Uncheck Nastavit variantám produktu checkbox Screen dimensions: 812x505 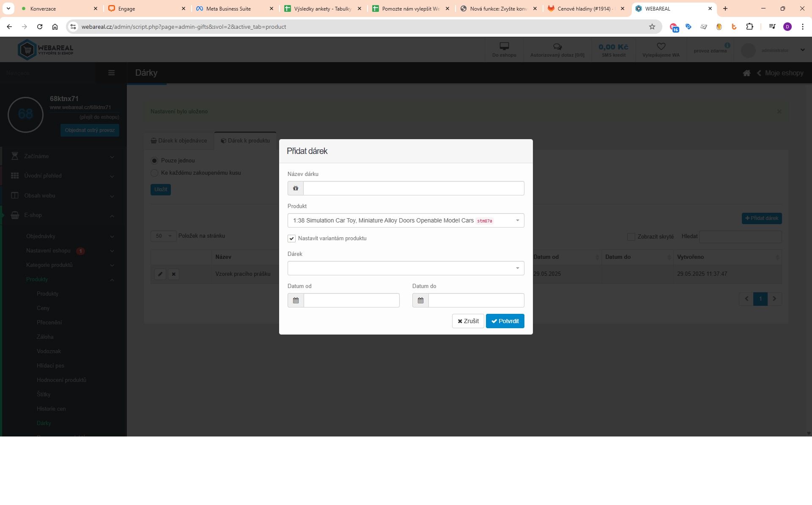tap(291, 239)
